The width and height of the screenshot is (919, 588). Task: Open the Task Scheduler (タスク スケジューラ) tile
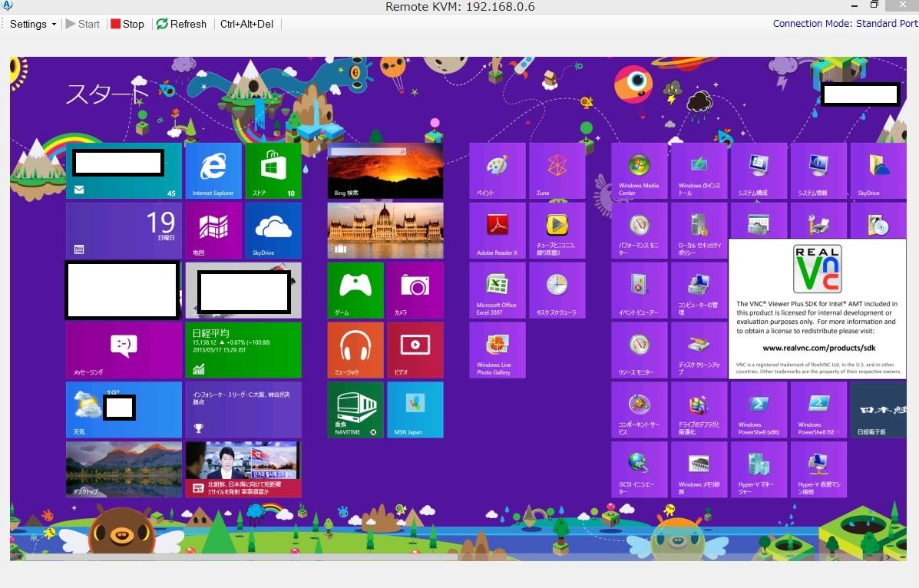[557, 290]
